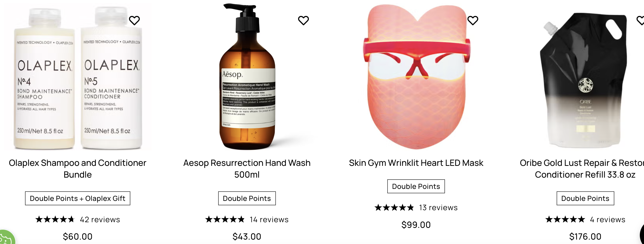Save Oribe conditioner refill via heart icon

(641, 21)
